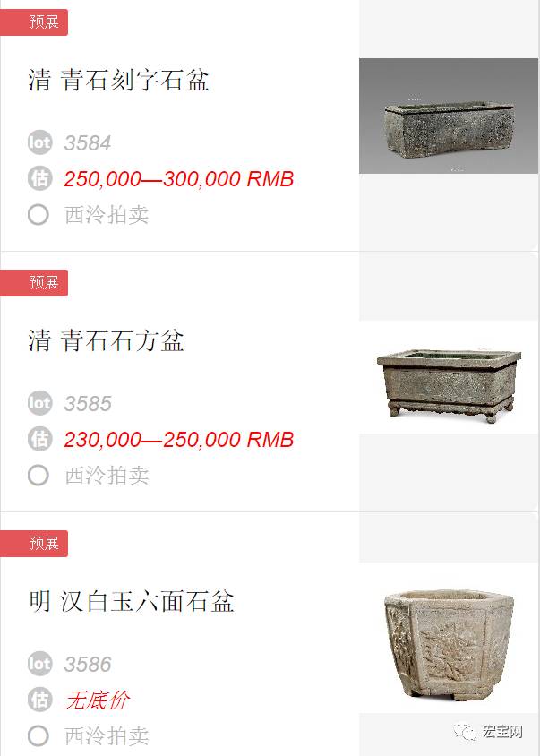Open the 明 汉白玉六面石盆 title

(131, 601)
